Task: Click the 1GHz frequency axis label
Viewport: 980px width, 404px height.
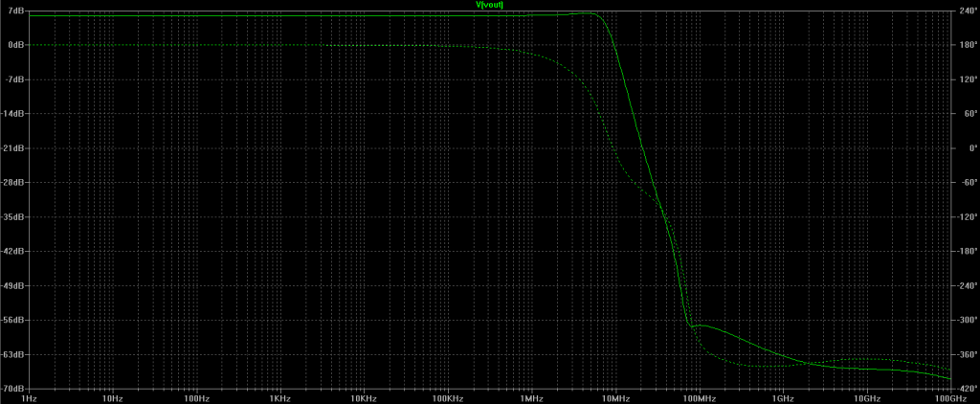Action: pyautogui.click(x=783, y=398)
